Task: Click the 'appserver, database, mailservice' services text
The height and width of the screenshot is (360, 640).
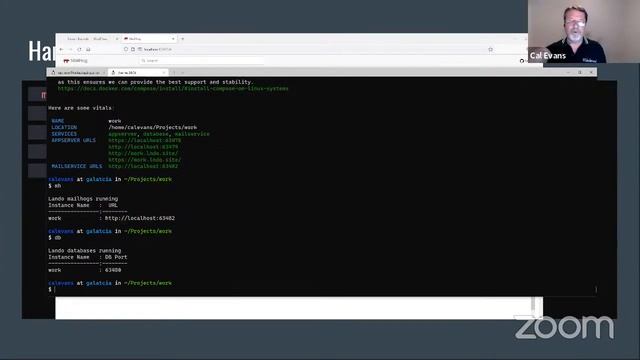Action: [159, 134]
